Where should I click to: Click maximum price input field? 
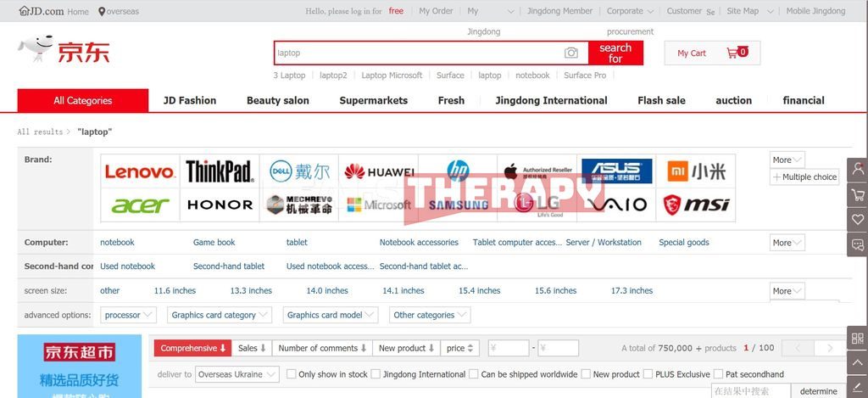[558, 348]
